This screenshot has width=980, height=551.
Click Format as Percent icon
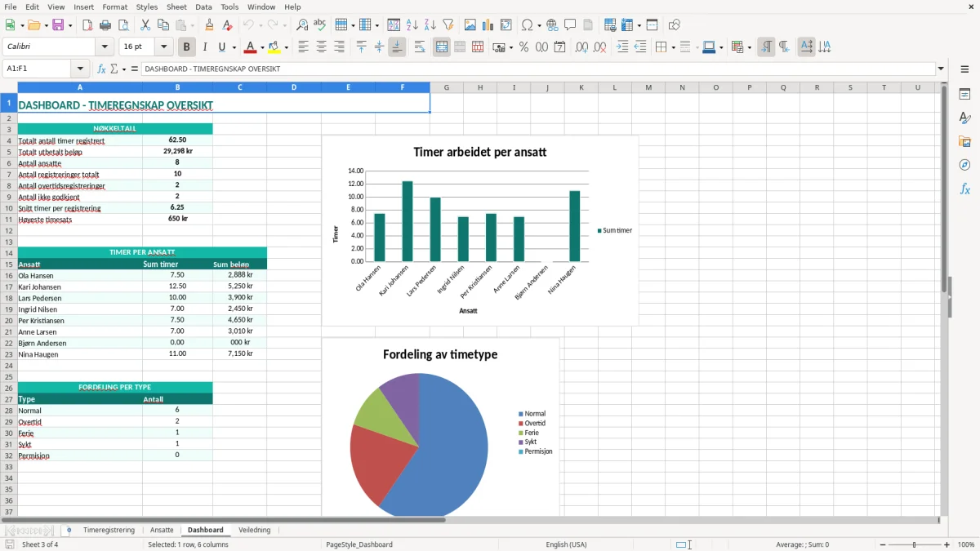coord(523,47)
